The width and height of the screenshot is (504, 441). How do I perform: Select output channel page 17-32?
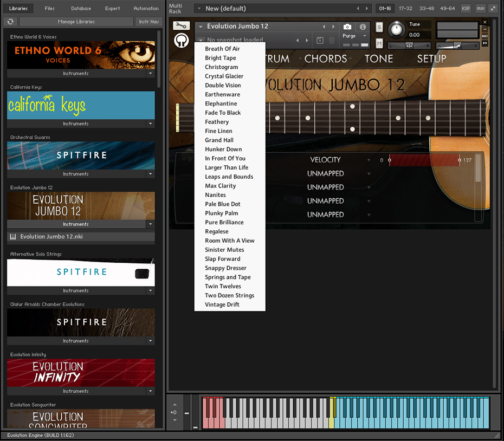(x=405, y=8)
